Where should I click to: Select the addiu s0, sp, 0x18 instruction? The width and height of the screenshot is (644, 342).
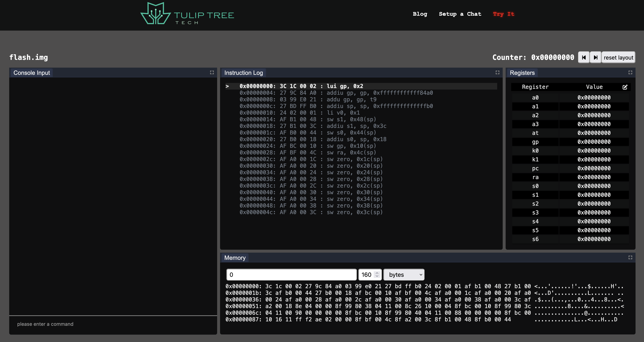(x=361, y=139)
